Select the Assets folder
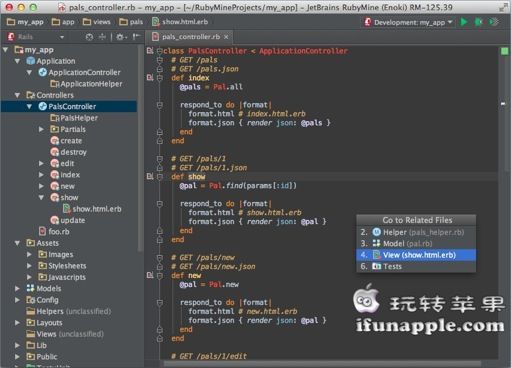The height and width of the screenshot is (368, 511). click(43, 243)
